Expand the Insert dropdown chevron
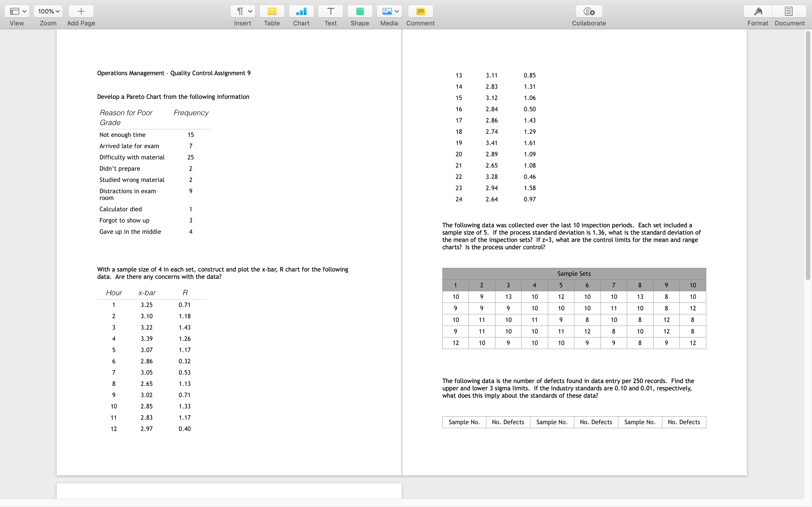 250,11
